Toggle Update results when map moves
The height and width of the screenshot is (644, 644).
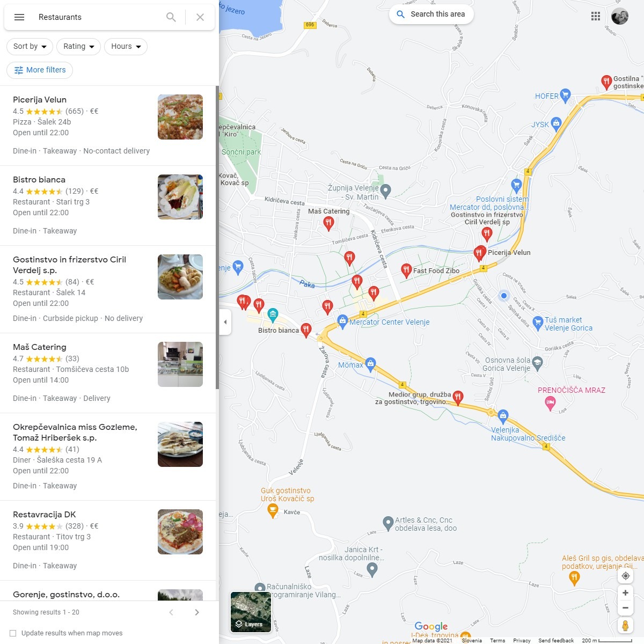13,633
